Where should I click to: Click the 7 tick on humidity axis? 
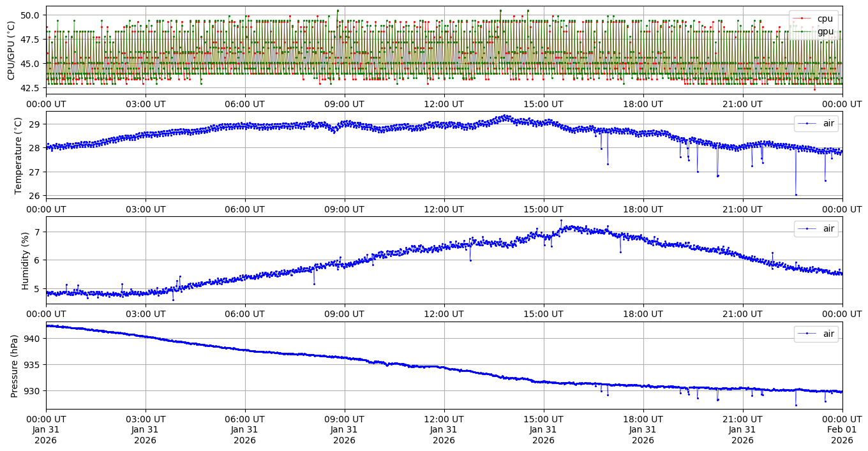[x=38, y=232]
